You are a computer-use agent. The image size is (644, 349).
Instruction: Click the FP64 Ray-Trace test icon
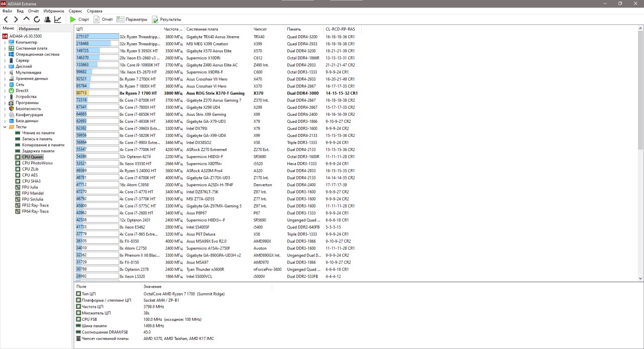(18, 212)
